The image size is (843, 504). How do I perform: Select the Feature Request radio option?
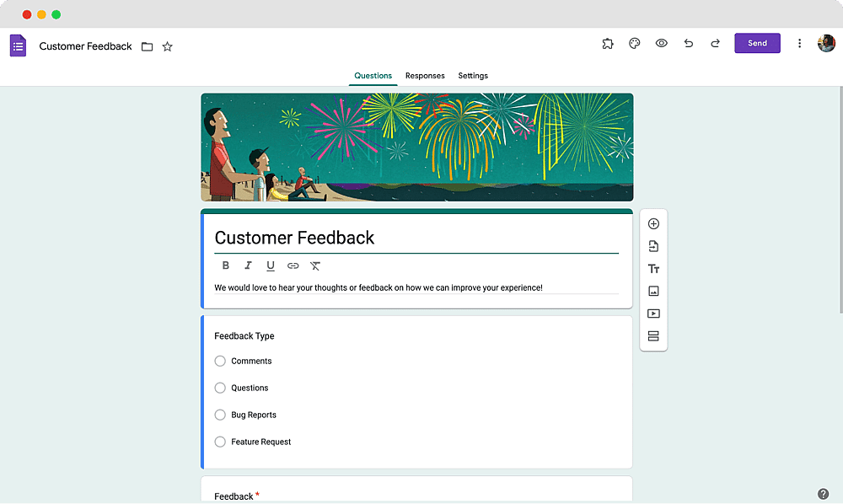tap(220, 442)
